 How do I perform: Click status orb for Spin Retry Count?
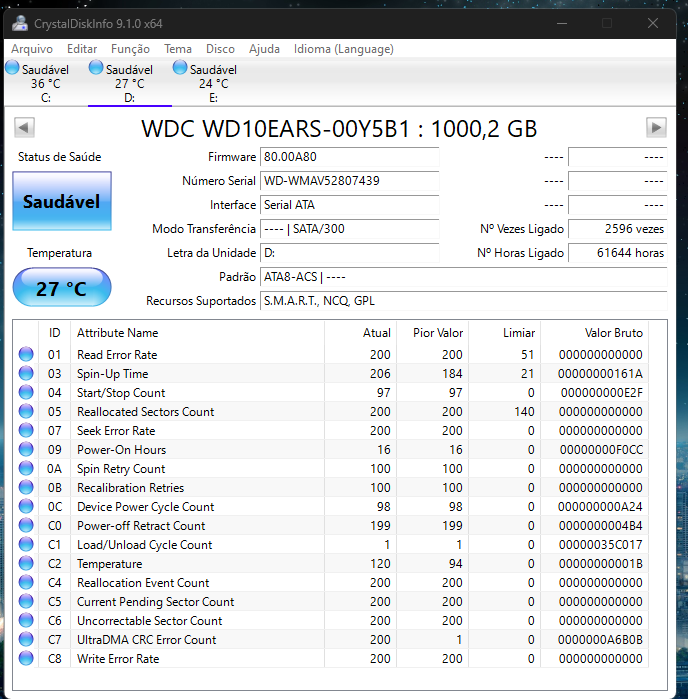(26, 469)
